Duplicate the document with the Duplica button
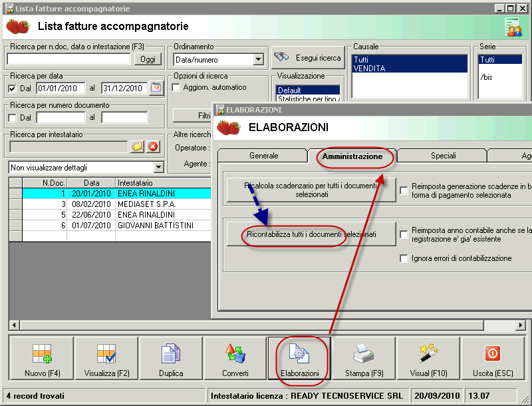The image size is (532, 406). (x=171, y=359)
